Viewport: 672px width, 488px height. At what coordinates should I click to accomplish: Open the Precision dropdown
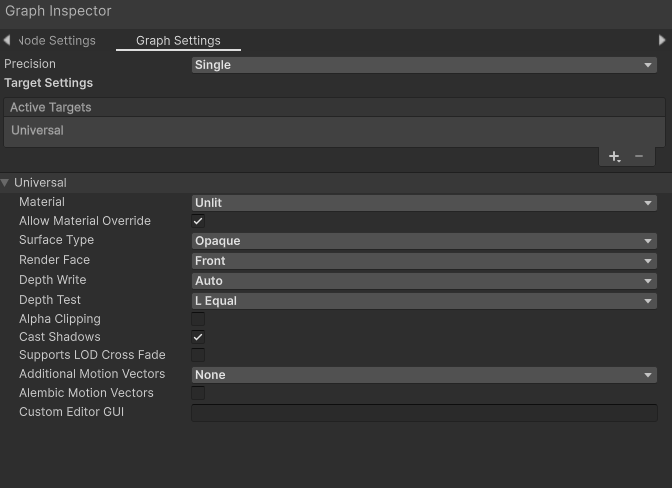pyautogui.click(x=424, y=65)
